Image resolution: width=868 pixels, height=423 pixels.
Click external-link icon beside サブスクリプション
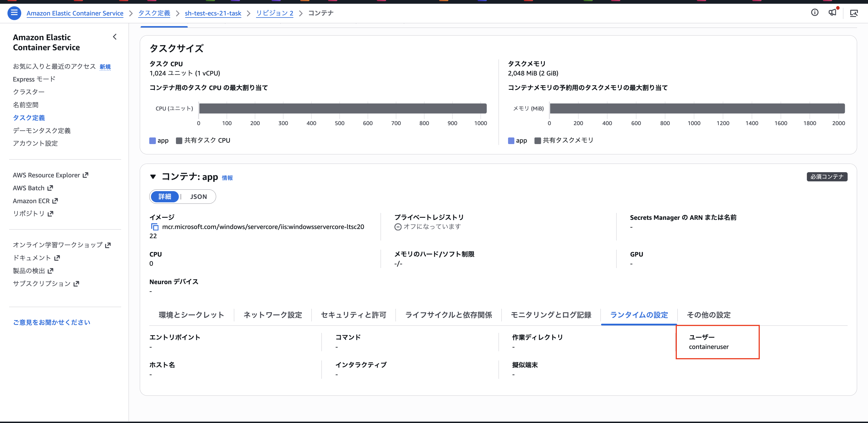[x=76, y=284]
